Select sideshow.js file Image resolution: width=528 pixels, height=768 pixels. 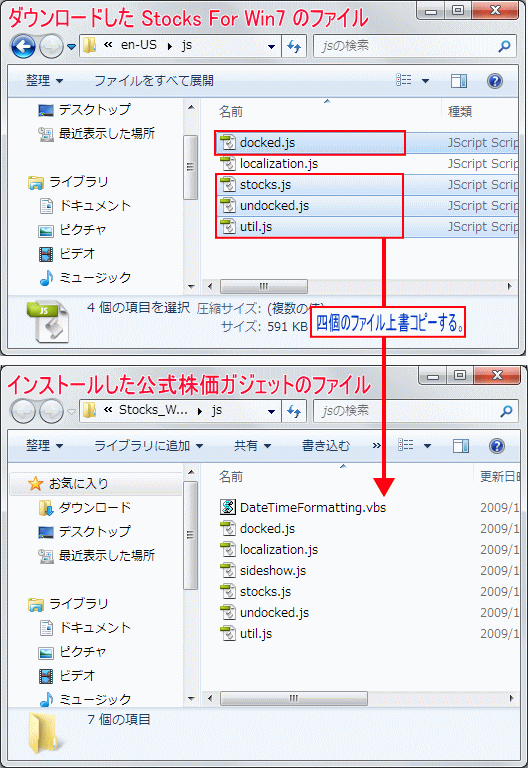point(264,571)
